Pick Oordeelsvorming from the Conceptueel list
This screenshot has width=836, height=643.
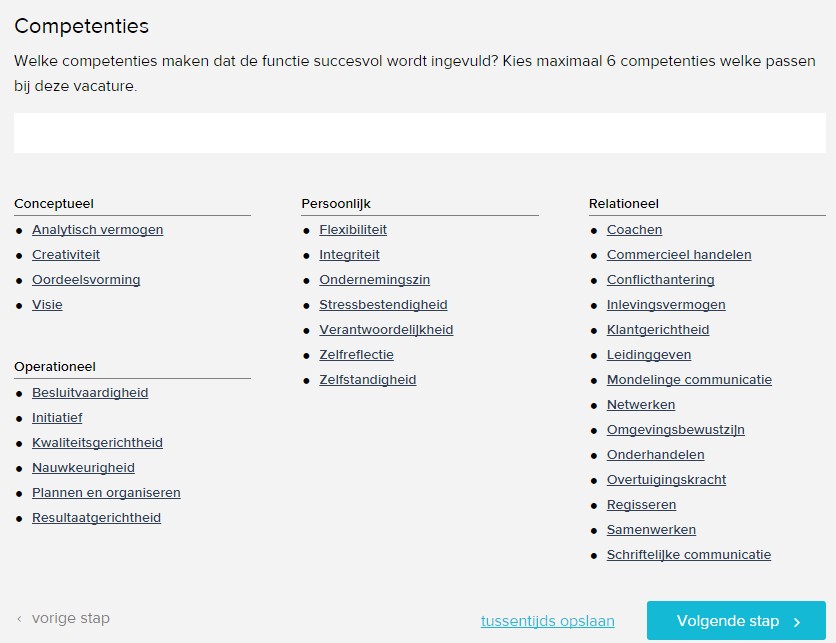[86, 280]
